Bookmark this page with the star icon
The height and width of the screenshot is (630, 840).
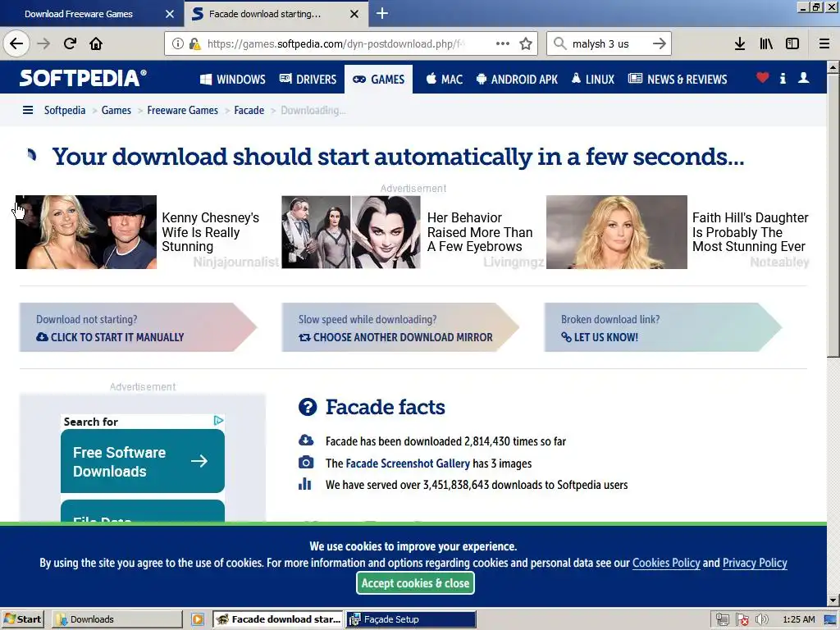[x=526, y=44]
